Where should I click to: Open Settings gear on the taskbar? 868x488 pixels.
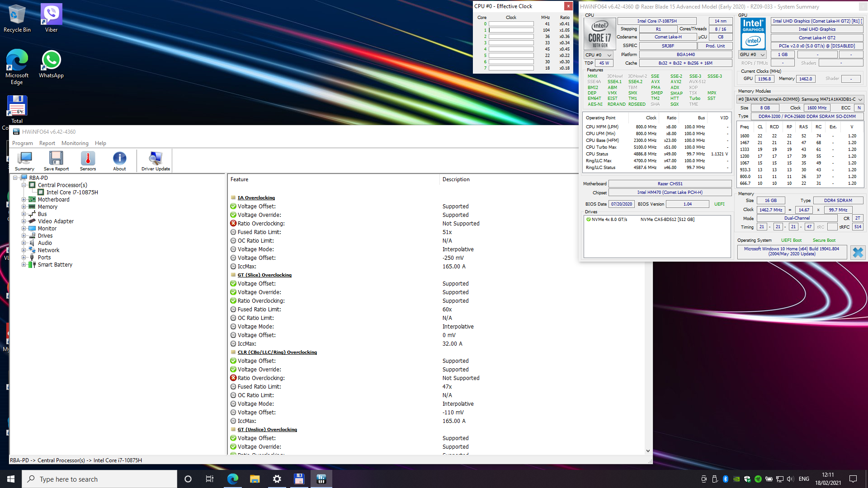click(x=277, y=479)
